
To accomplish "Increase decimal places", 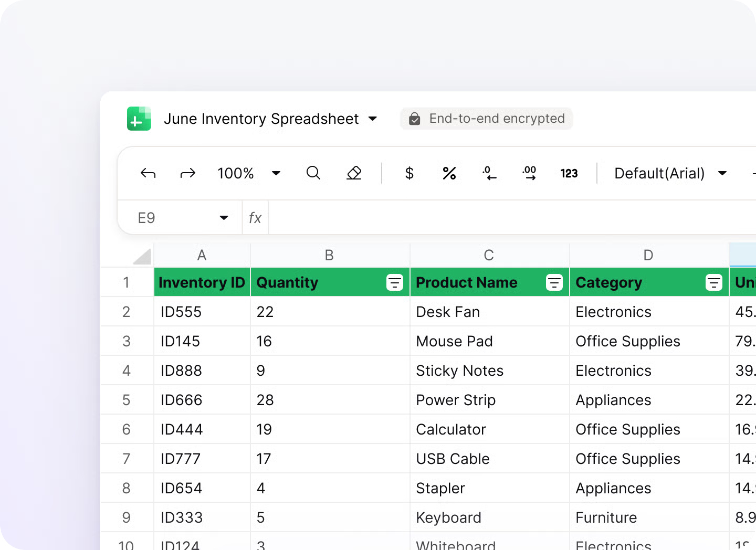I will point(529,173).
